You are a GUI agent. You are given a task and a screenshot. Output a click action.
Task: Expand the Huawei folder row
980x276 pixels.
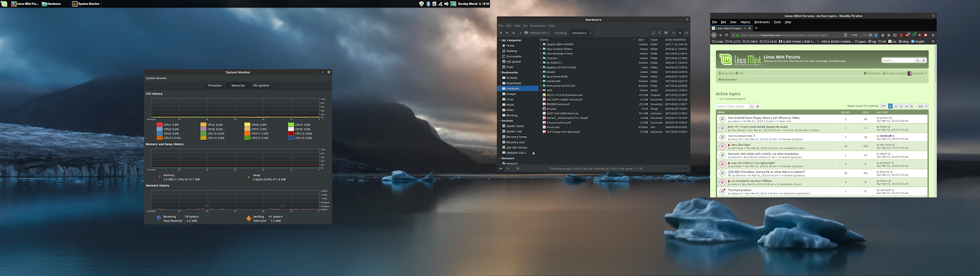[x=541, y=72]
